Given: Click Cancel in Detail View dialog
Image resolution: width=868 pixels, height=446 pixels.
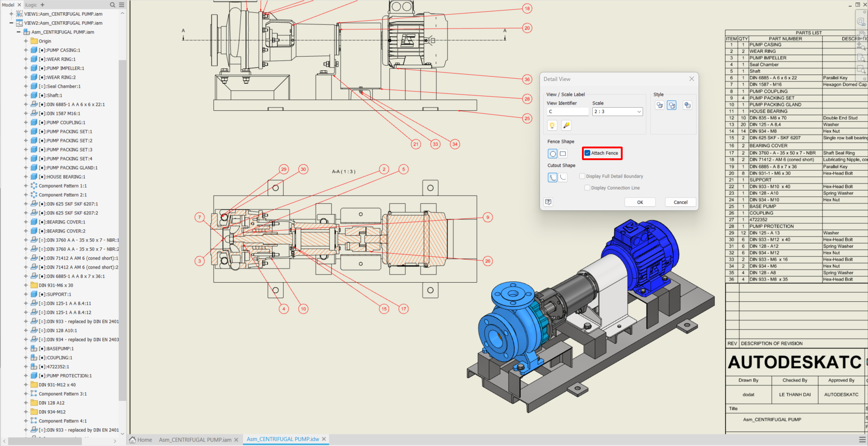Looking at the screenshot, I should [680, 202].
